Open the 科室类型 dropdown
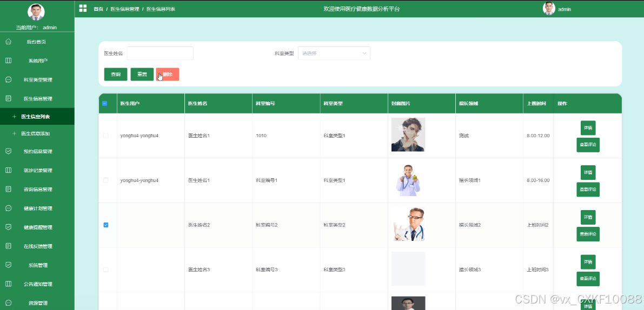The height and width of the screenshot is (310, 644). tap(334, 53)
